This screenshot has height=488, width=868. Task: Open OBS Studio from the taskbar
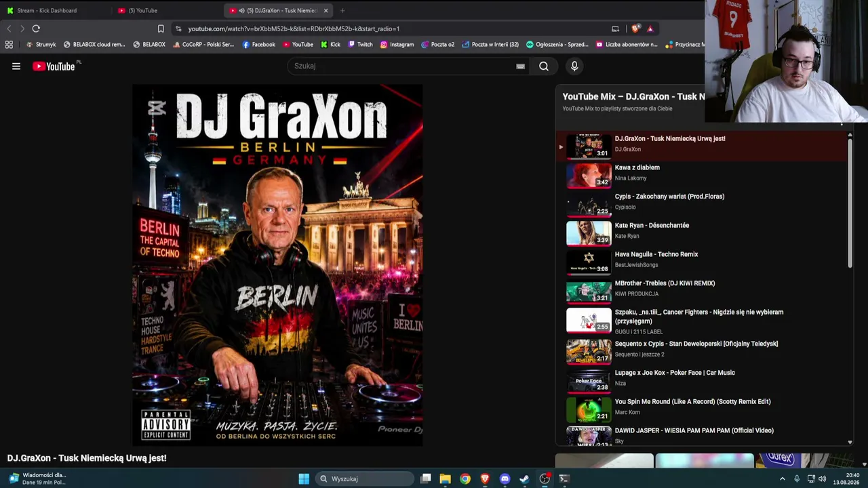545,479
